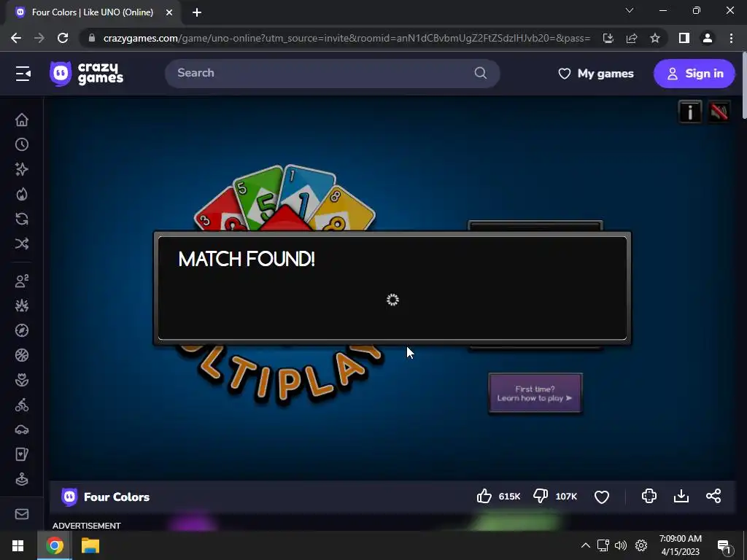The height and width of the screenshot is (560, 747).
Task: Click the URL address bar
Action: coord(347,38)
